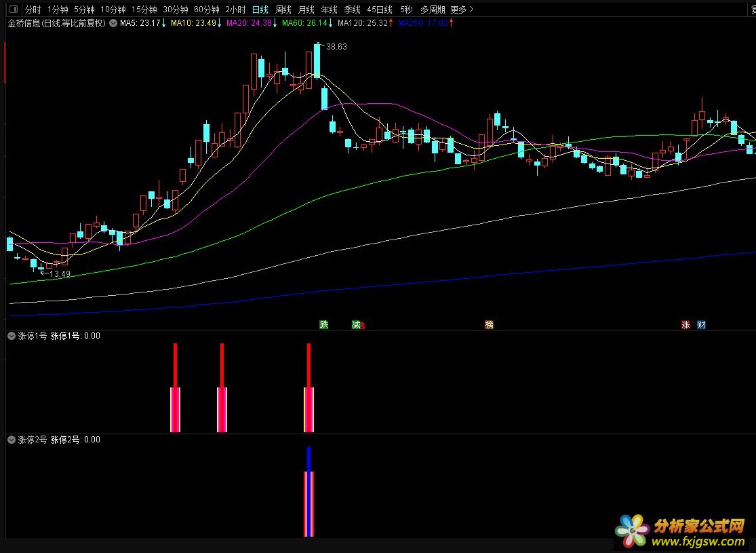This screenshot has width=756, height=553.
Task: Switch to 周线 weekly chart
Action: tap(283, 9)
